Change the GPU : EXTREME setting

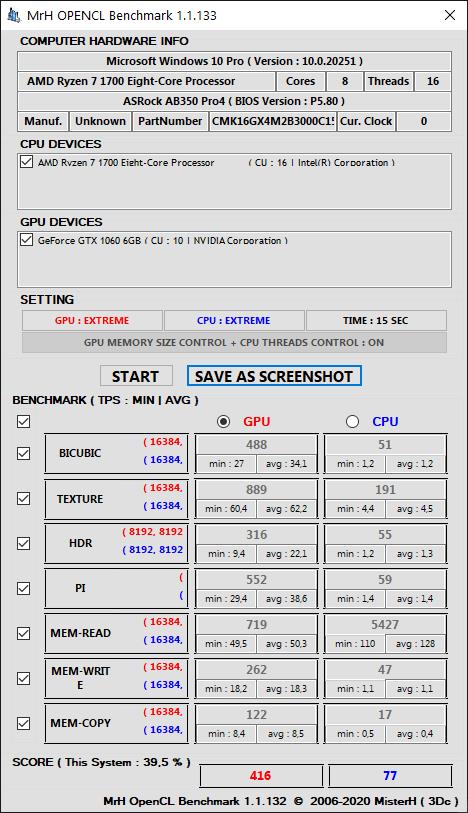[x=92, y=320]
